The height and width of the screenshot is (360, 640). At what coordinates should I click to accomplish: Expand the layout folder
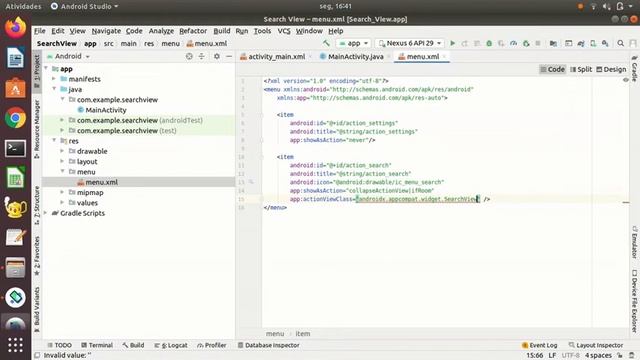click(62, 161)
